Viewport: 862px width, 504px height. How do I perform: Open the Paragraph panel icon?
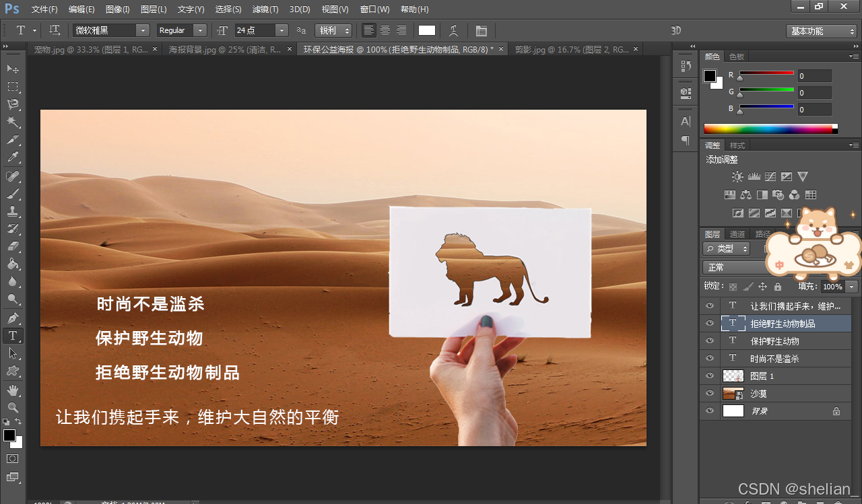pyautogui.click(x=686, y=140)
